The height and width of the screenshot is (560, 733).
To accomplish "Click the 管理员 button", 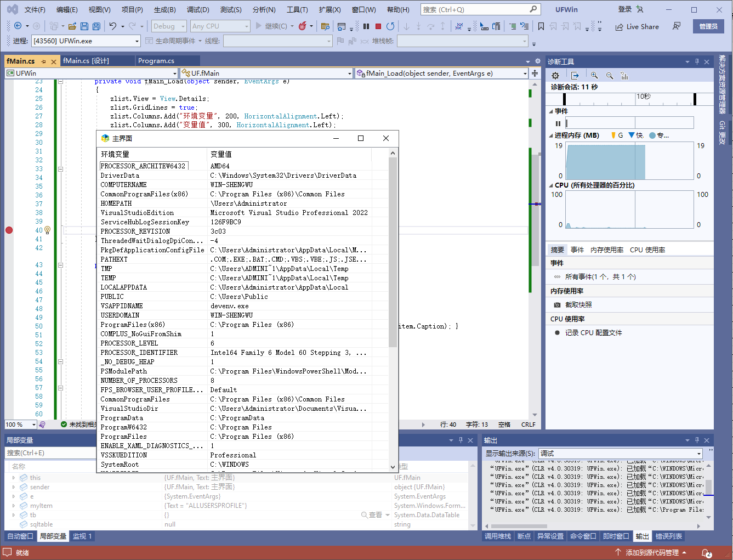I will (708, 26).
